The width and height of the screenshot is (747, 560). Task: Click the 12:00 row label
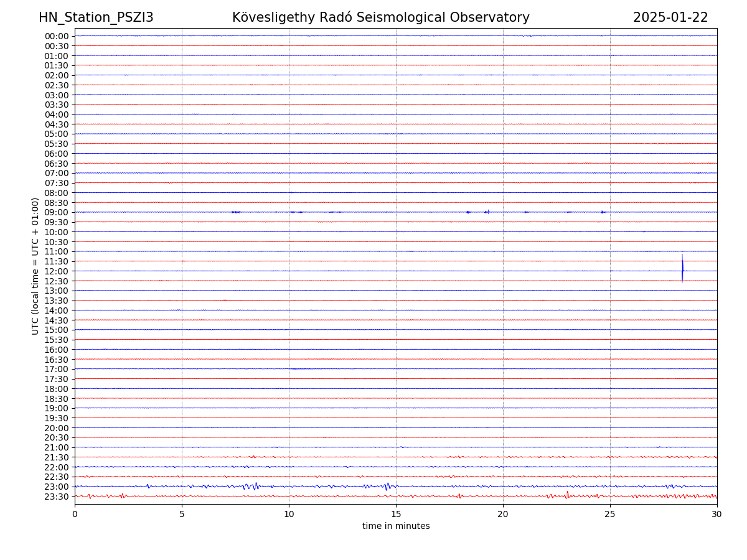click(x=56, y=271)
